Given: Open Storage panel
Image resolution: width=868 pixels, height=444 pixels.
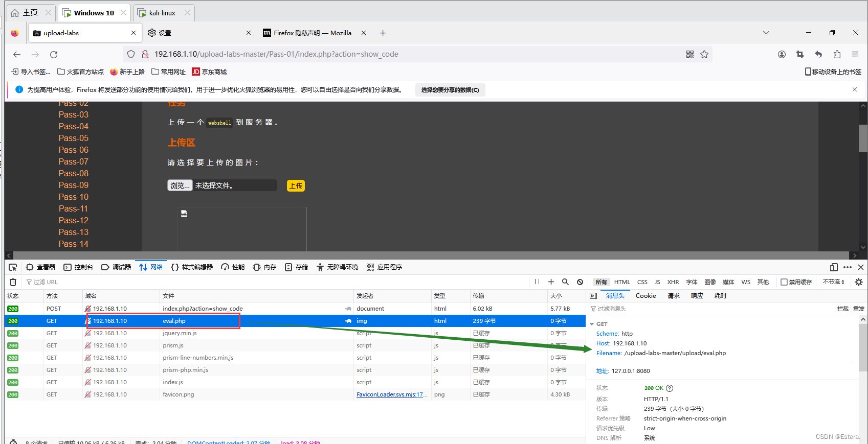Looking at the screenshot, I should pyautogui.click(x=296, y=267).
